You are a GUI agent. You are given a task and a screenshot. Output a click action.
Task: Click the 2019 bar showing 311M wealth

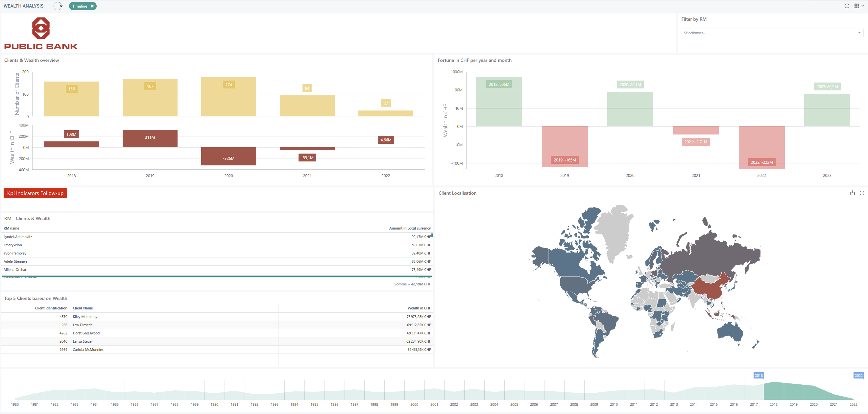point(150,138)
